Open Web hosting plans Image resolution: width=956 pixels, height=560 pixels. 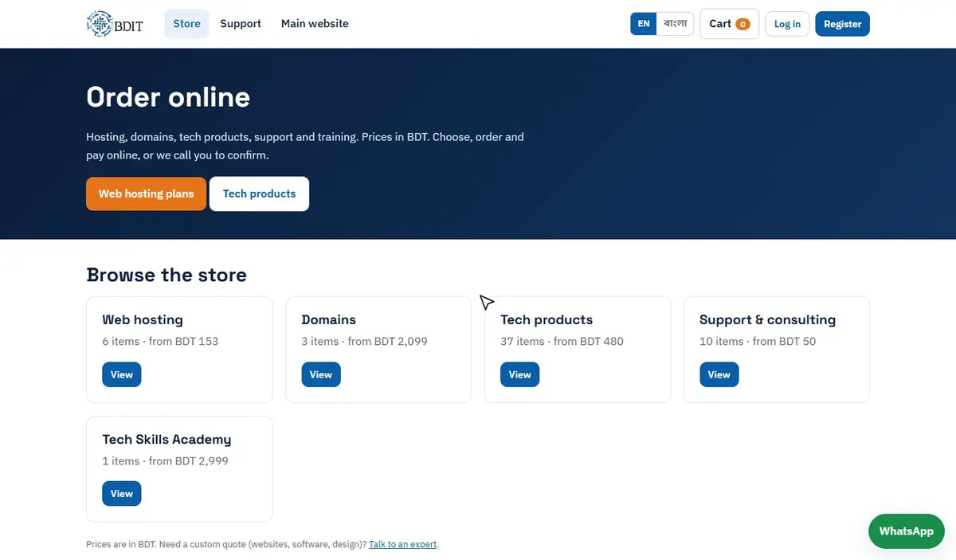[146, 194]
